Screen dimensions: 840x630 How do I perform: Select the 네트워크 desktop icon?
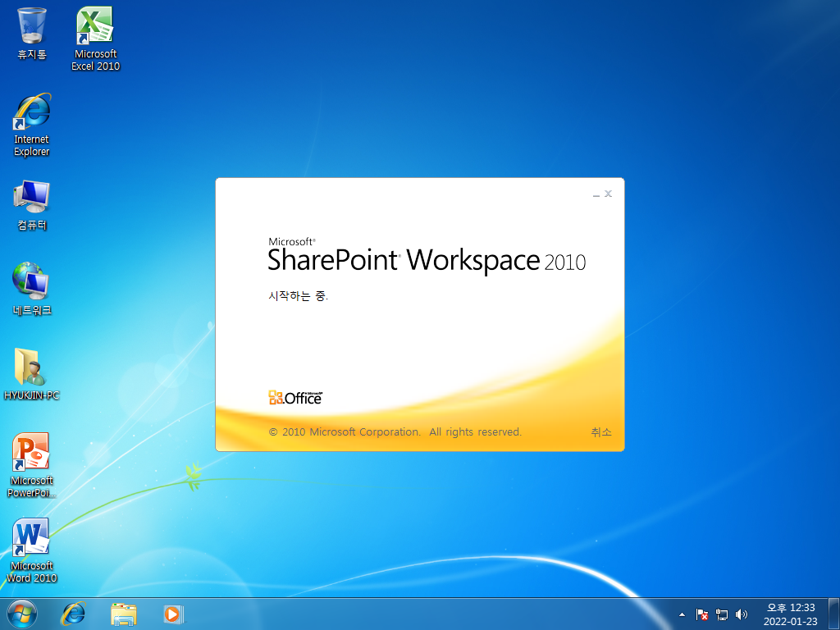[x=32, y=290]
